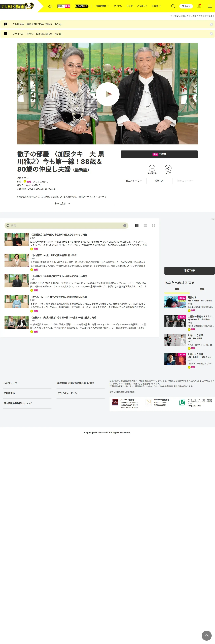The width and height of the screenshot is (215, 644).
Task: Expand the 月額見放題 menu
Action: click(102, 6)
